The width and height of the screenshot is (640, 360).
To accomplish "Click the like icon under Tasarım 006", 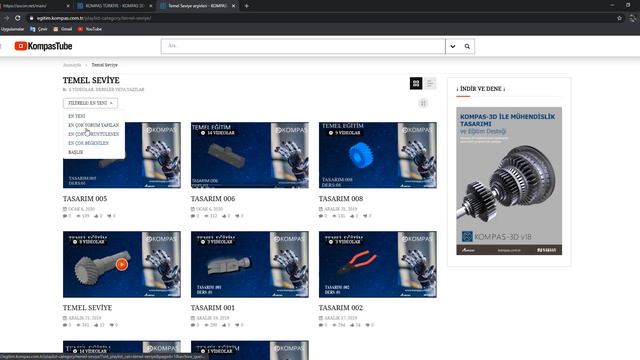I will pos(224,216).
